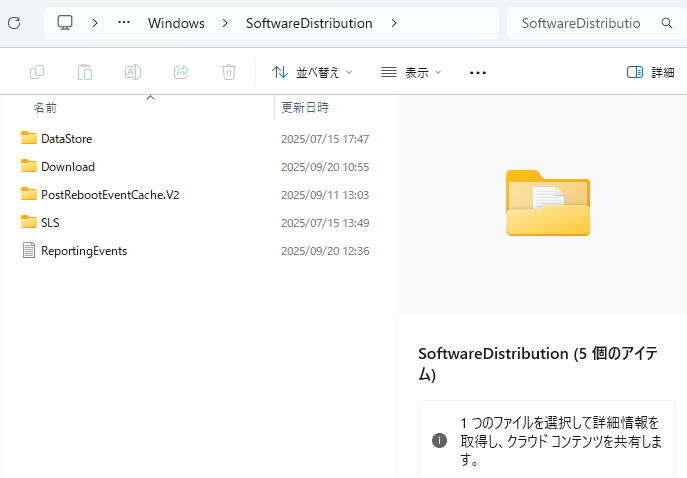
Task: Toggle the 詳細 details pane
Action: (x=650, y=72)
